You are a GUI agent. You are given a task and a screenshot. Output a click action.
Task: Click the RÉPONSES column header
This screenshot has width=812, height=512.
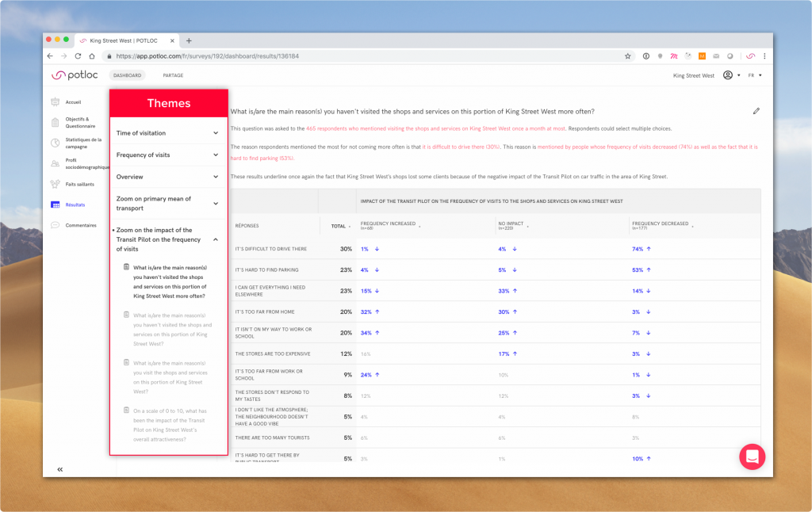tap(247, 226)
